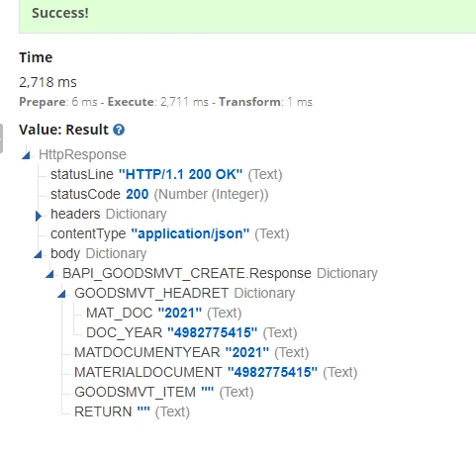Viewport: 476px width, 455px height.
Task: Select the MAT_DOC "2021" entry
Action: point(163,313)
